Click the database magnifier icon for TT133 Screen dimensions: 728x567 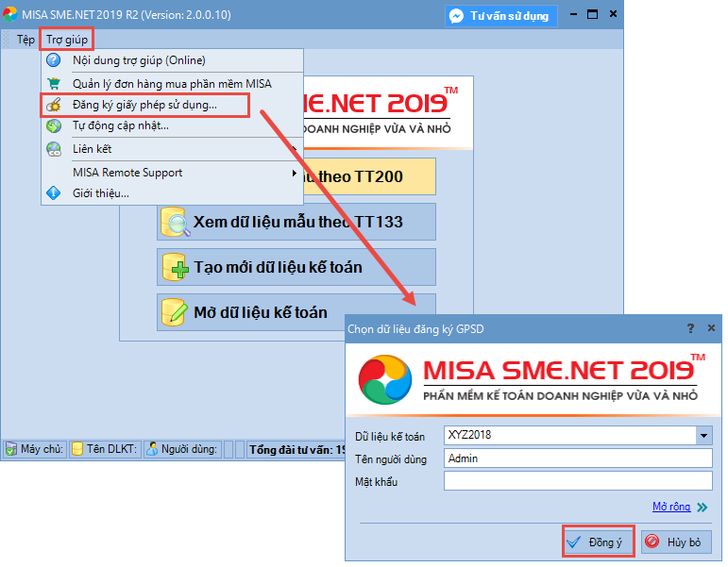[175, 222]
